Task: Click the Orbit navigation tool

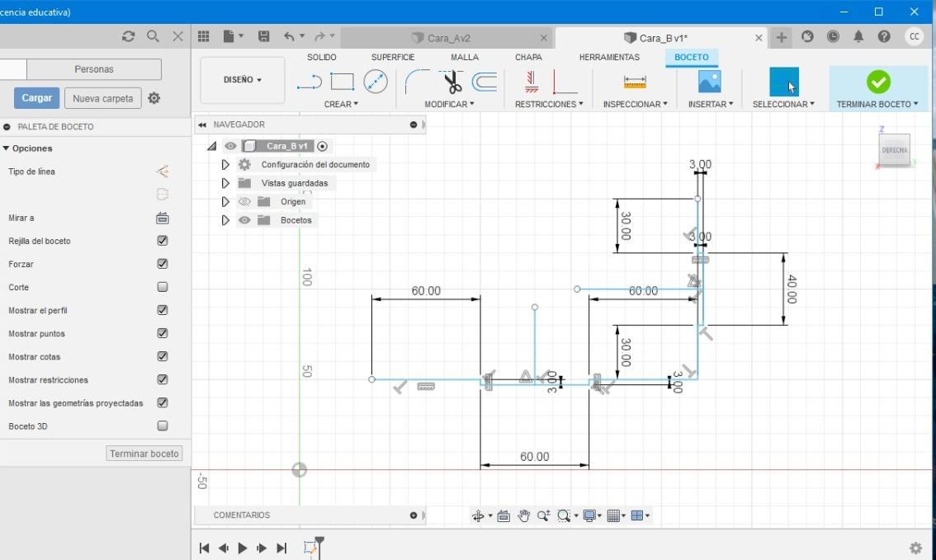Action: click(478, 515)
